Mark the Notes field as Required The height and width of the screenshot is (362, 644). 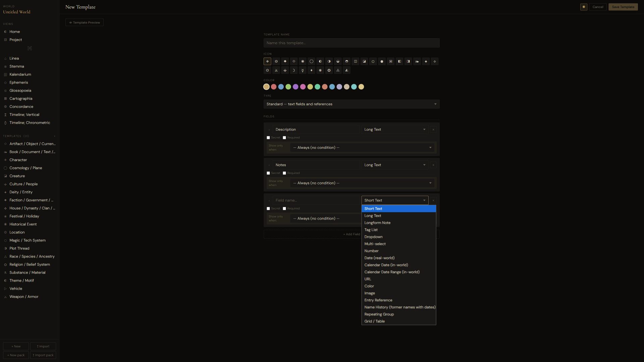click(284, 173)
